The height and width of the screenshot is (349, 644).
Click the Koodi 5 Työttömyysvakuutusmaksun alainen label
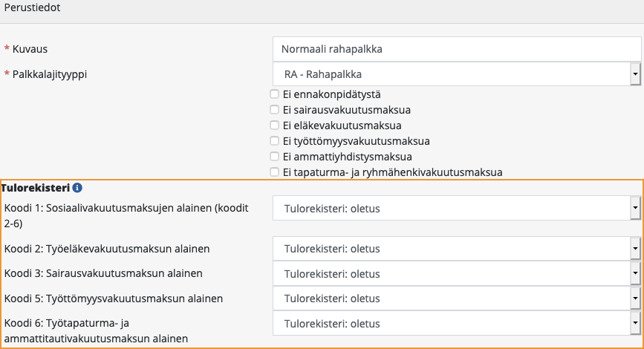click(114, 299)
